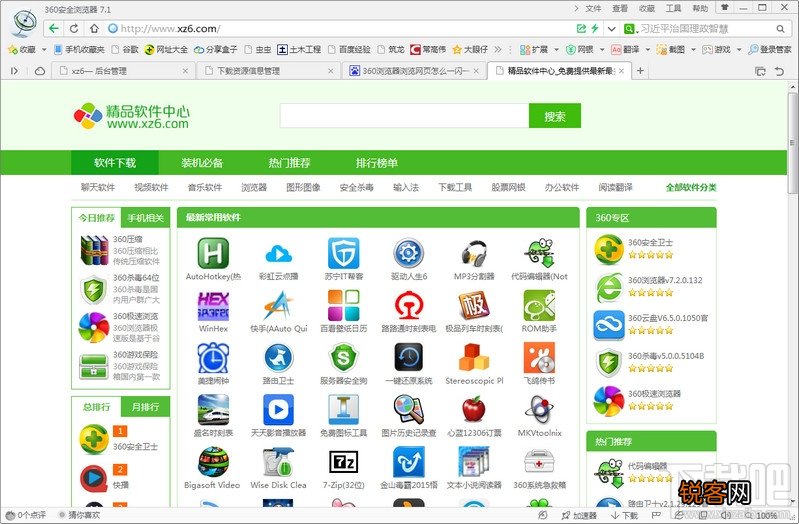Screen dimensions: 799x524
Task: Open the 工具 menu
Action: tap(673, 8)
